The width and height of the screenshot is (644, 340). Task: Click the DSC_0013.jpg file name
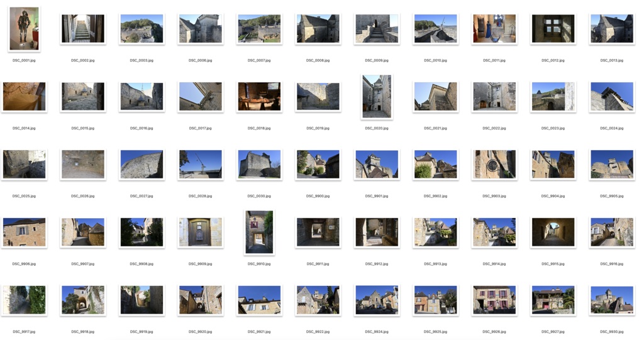611,60
